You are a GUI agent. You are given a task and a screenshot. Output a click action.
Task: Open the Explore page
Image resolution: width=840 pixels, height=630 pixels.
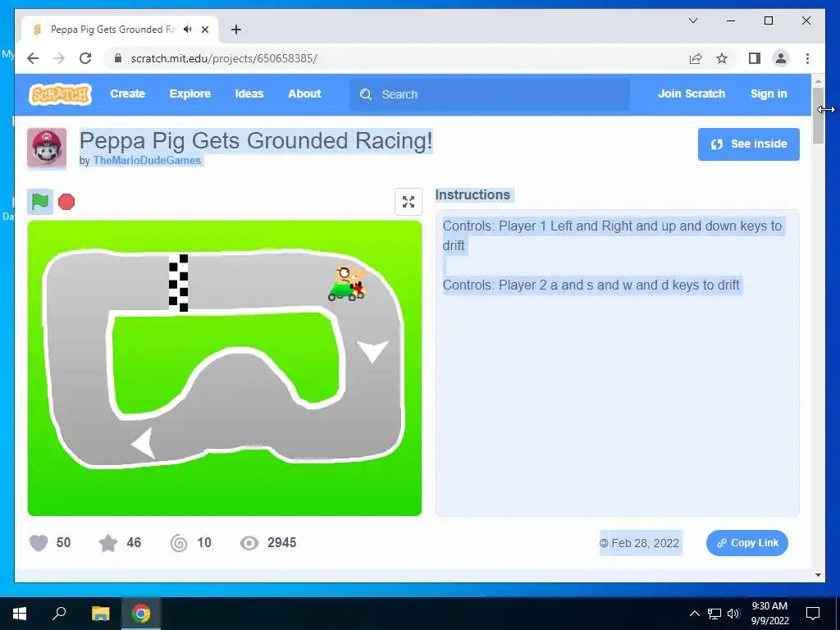190,94
